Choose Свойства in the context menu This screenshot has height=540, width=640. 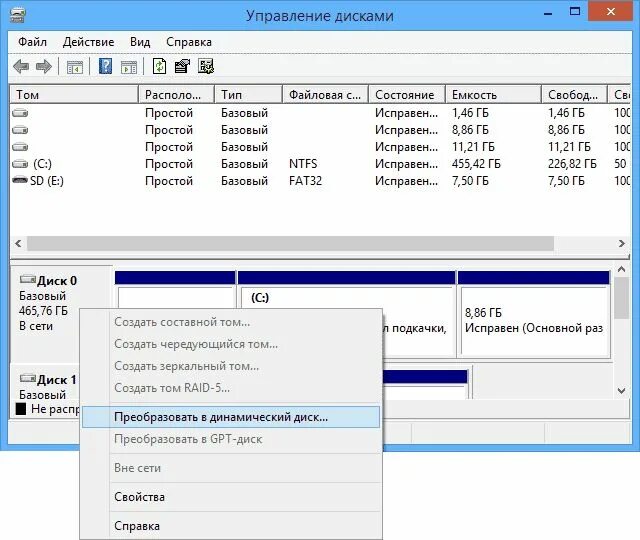[x=231, y=497]
